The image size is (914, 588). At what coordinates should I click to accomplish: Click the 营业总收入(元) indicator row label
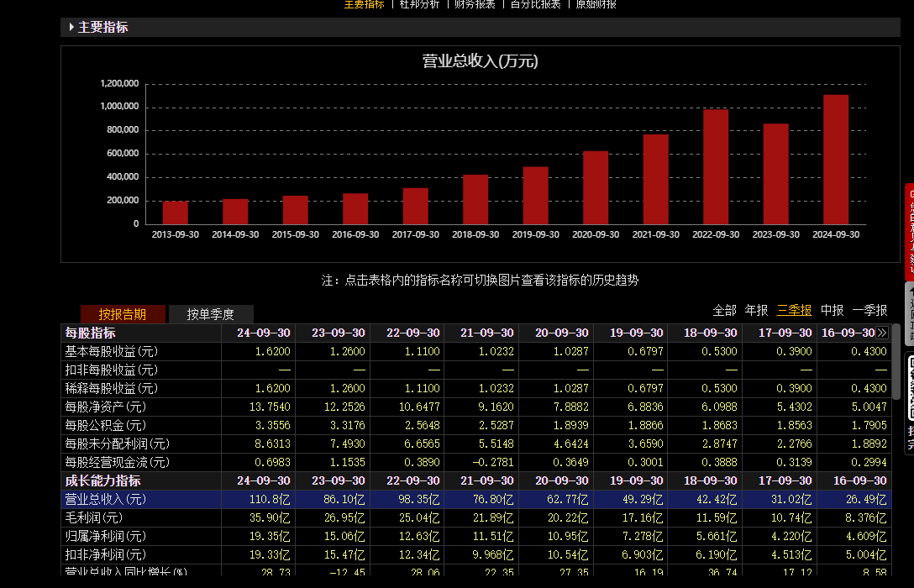point(105,499)
